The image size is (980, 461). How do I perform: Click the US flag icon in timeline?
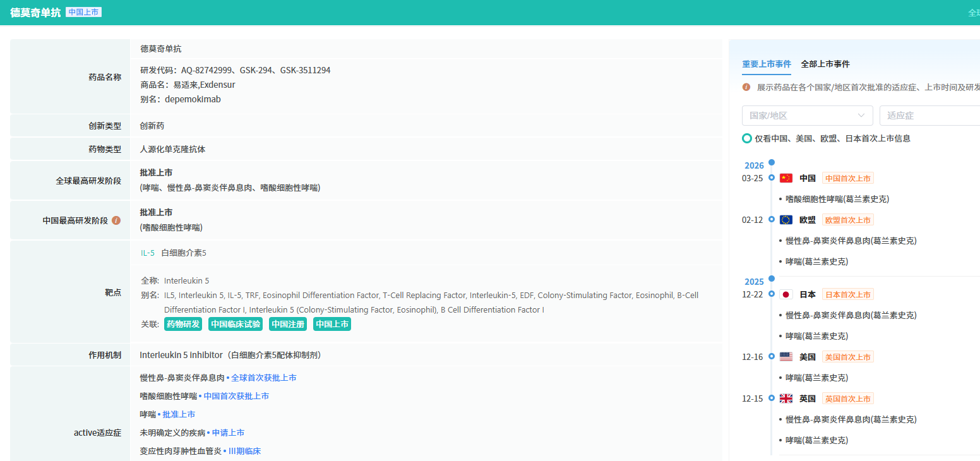pos(786,357)
